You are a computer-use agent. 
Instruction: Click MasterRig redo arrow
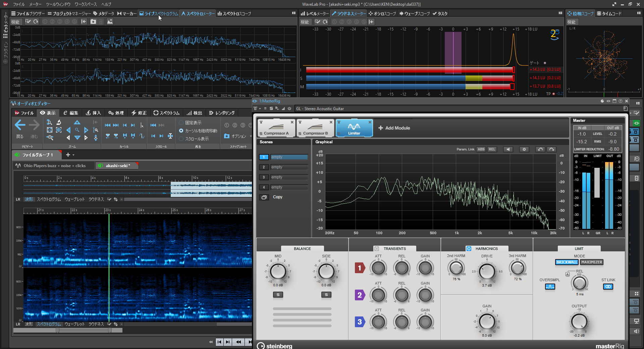pyautogui.click(x=552, y=149)
